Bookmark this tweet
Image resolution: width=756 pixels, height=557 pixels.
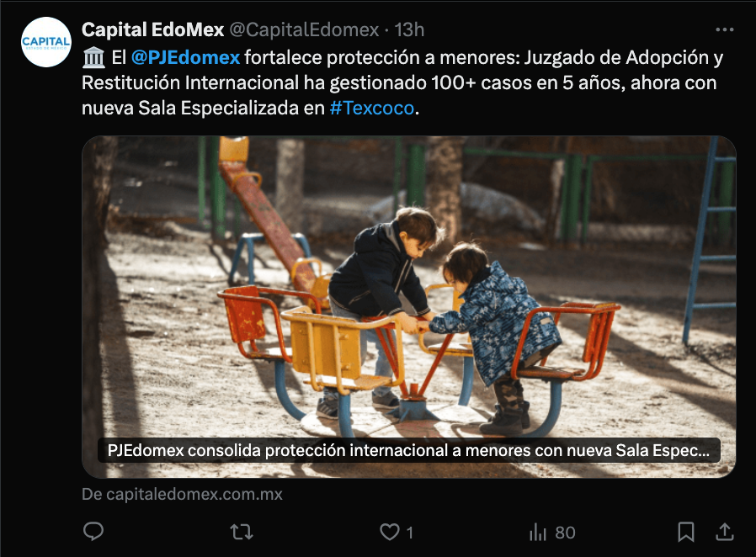(685, 532)
